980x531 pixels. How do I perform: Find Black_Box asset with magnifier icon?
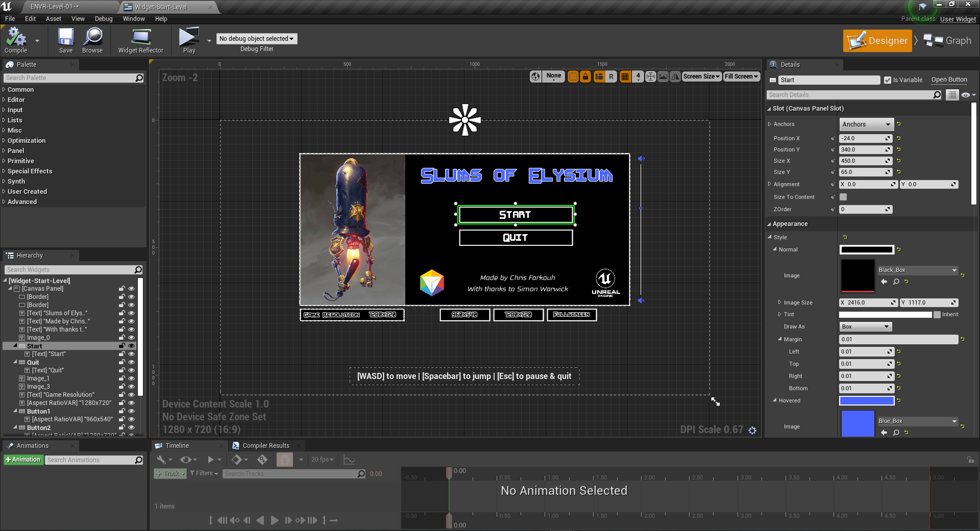896,282
